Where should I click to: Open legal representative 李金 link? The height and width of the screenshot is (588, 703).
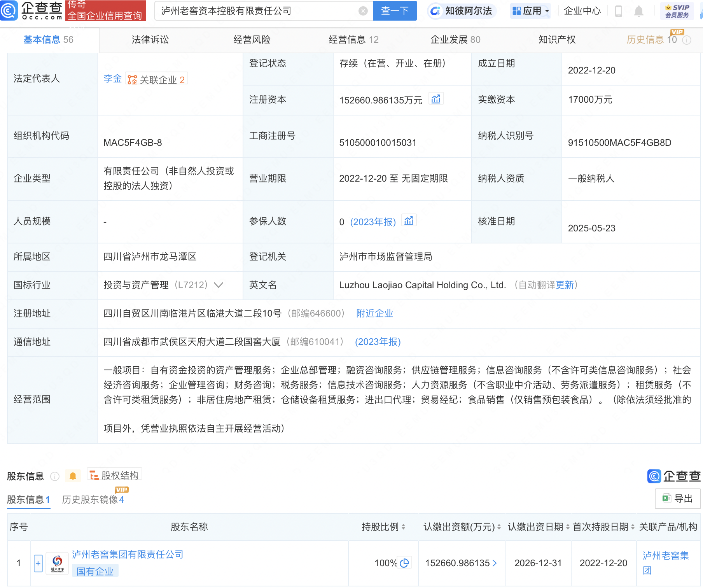coord(113,79)
